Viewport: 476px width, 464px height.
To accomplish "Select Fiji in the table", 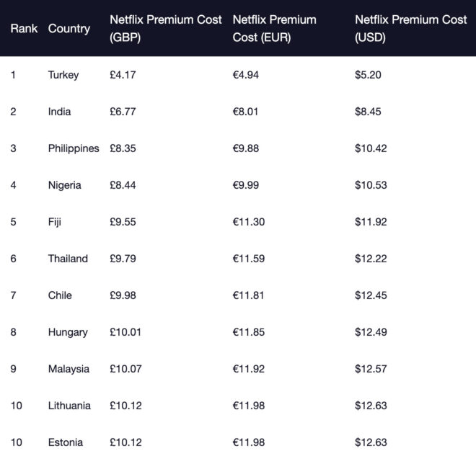I will click(55, 222).
